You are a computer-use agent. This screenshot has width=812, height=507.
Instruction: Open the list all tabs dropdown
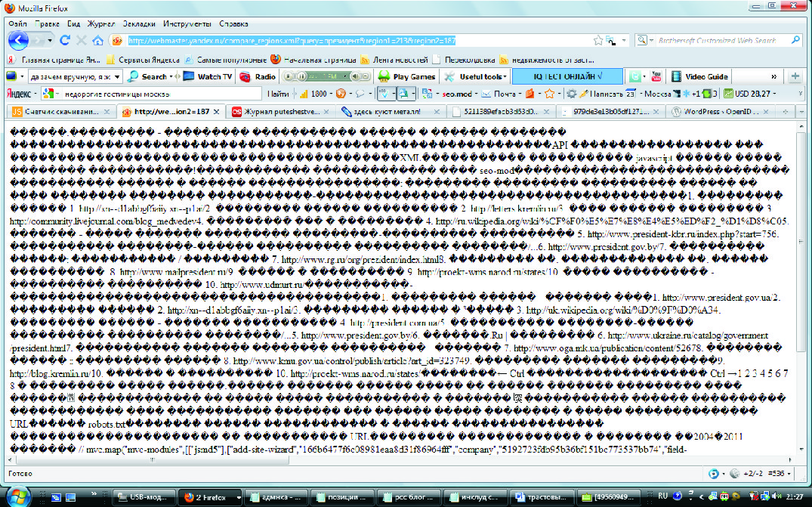tap(801, 111)
